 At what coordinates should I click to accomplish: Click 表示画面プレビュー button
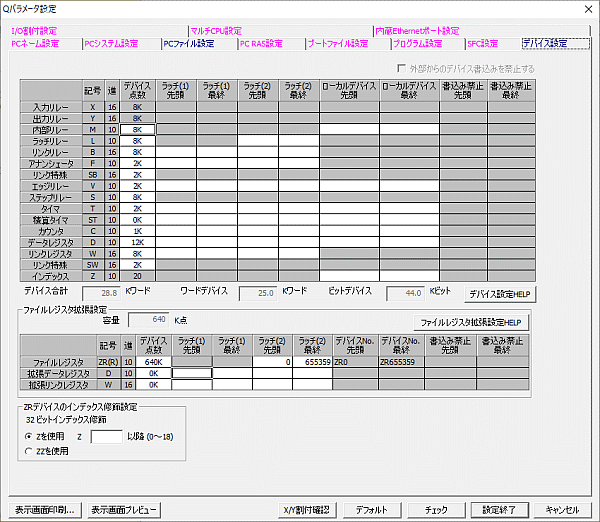[124, 510]
